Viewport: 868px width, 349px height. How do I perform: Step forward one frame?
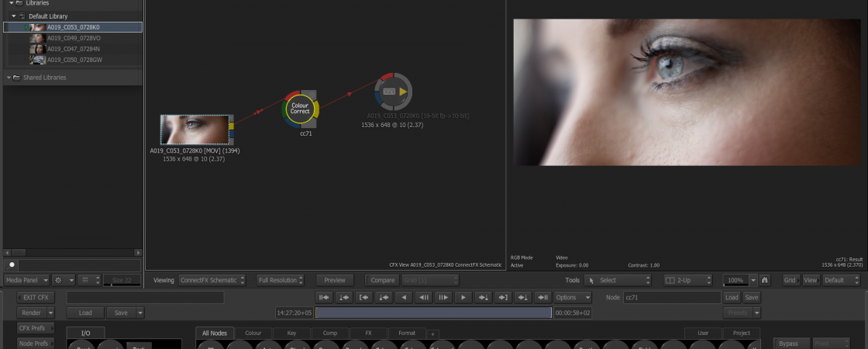point(443,298)
